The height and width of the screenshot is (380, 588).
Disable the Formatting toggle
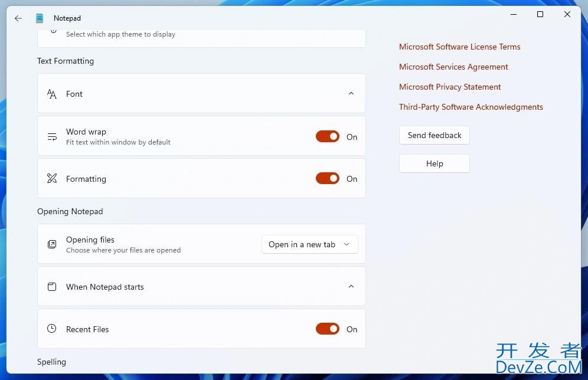point(328,178)
